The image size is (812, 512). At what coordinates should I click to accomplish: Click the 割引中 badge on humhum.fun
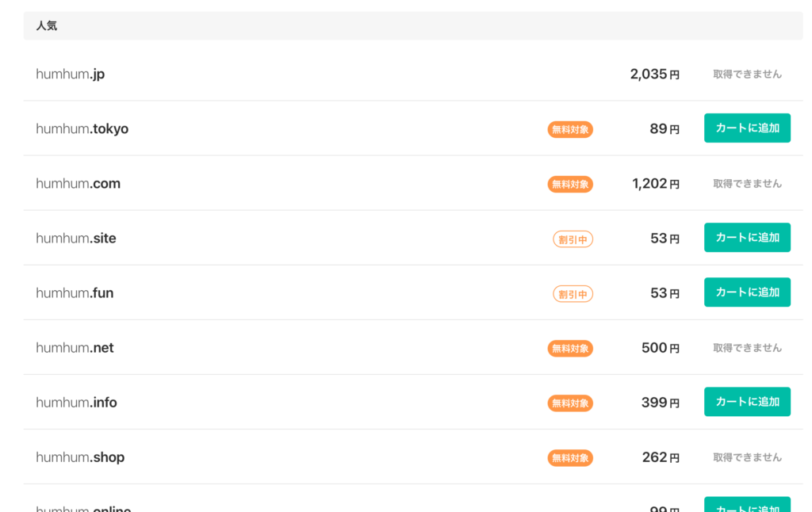pos(573,294)
